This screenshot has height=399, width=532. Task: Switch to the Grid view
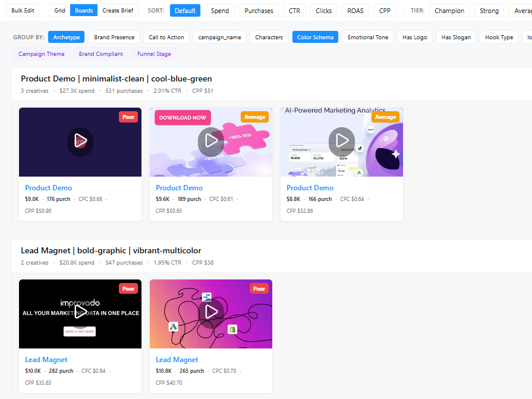tap(59, 11)
